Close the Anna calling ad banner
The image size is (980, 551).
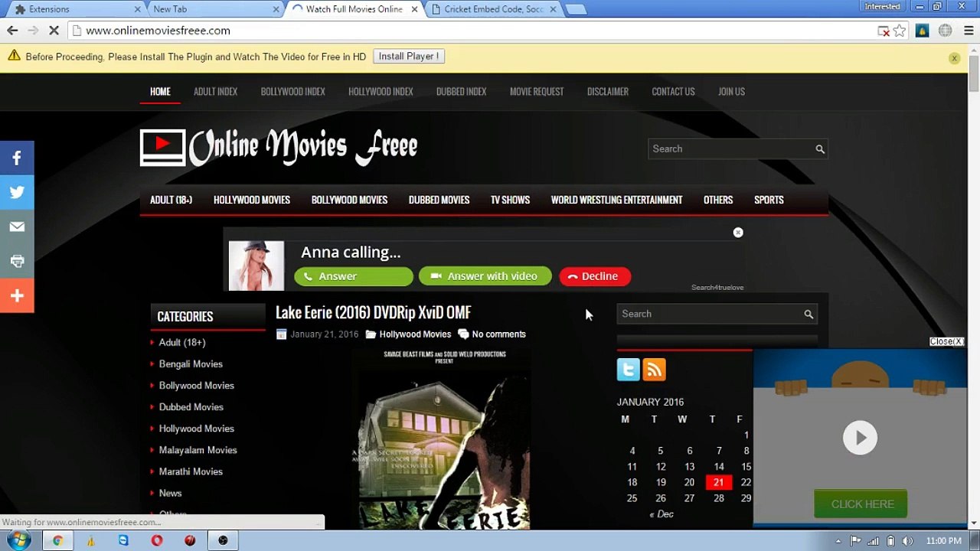[738, 233]
